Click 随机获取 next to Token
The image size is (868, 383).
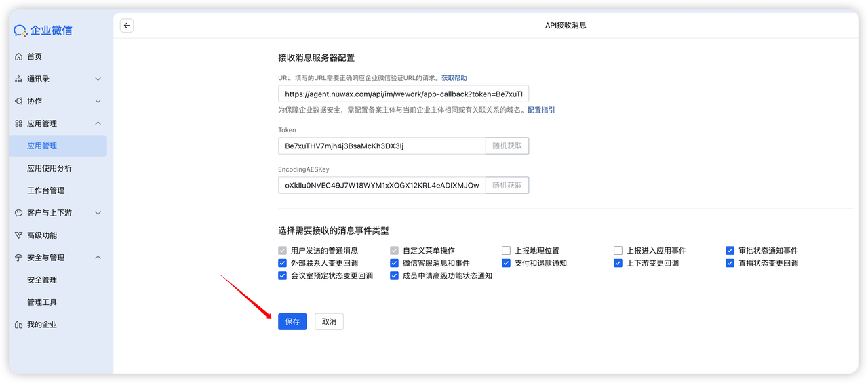(507, 146)
